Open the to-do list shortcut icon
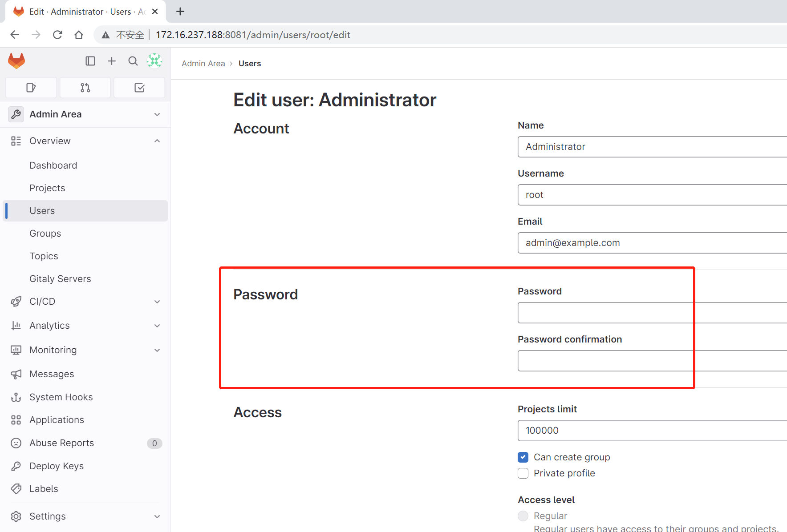This screenshot has width=787, height=532. click(139, 88)
